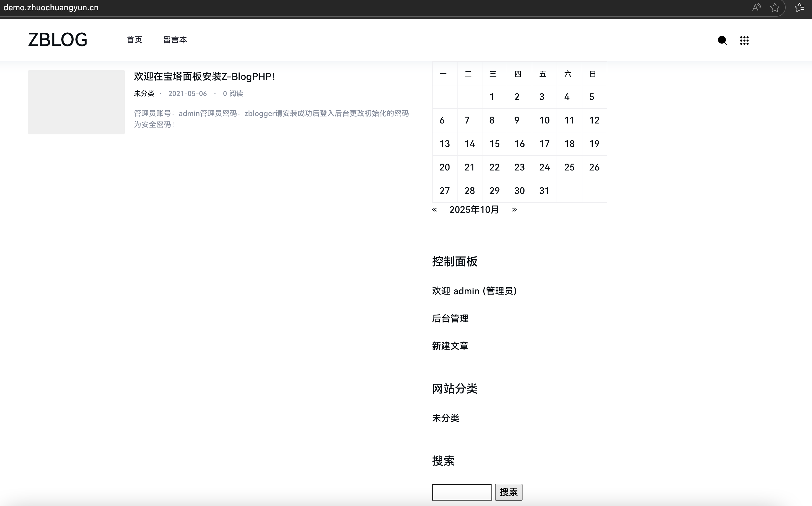
Task: Click the ZBLOG site logo
Action: tap(58, 40)
